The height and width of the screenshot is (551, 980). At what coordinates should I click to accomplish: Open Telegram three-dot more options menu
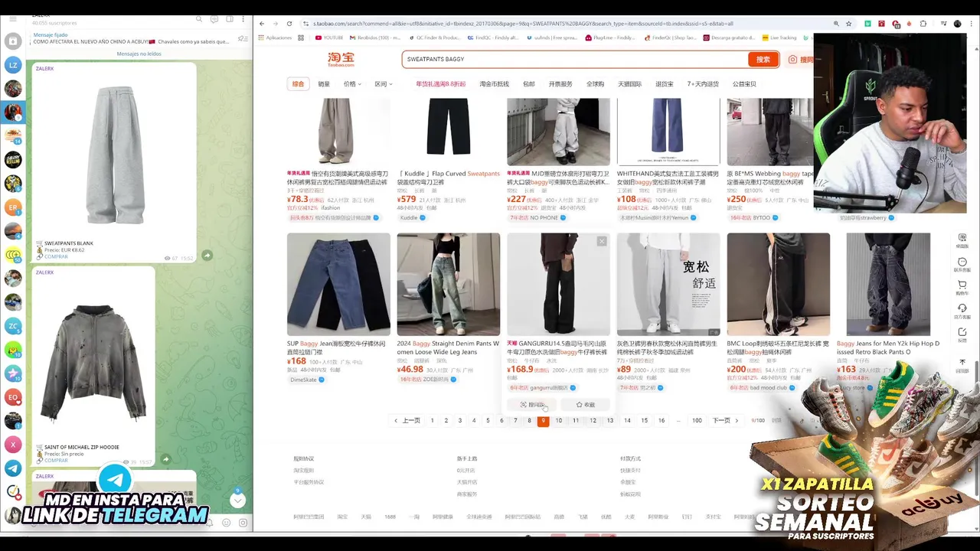point(245,18)
